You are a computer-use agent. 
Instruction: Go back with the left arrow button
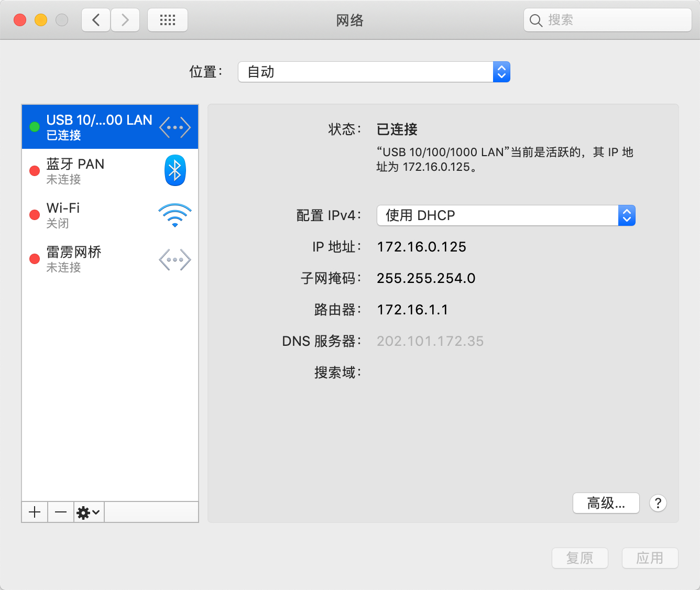point(96,20)
